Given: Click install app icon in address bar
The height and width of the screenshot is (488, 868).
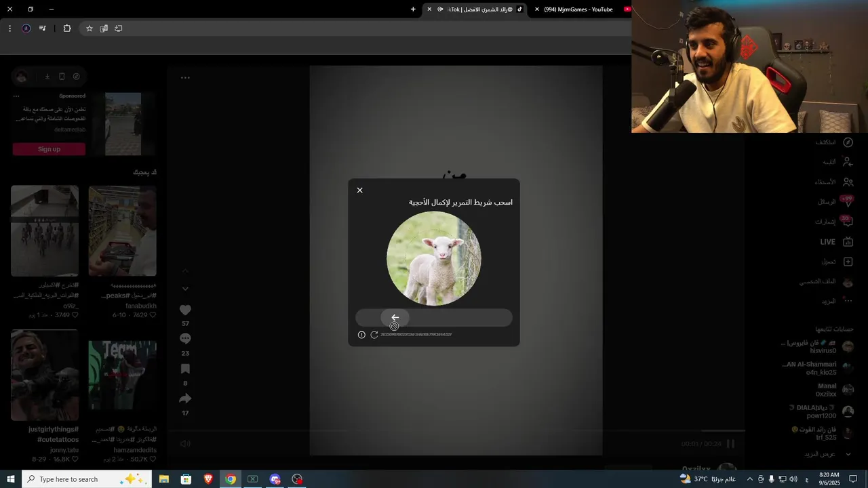Looking at the screenshot, I should click(119, 28).
